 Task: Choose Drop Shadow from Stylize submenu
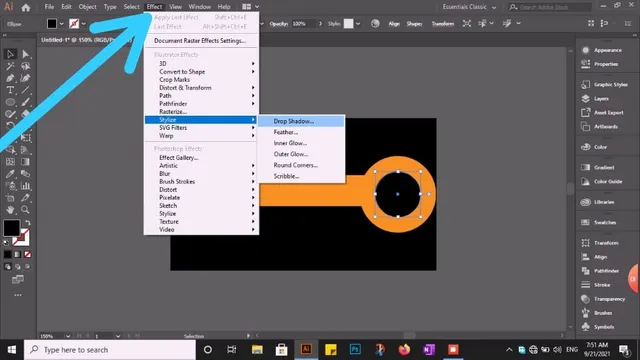(302, 121)
